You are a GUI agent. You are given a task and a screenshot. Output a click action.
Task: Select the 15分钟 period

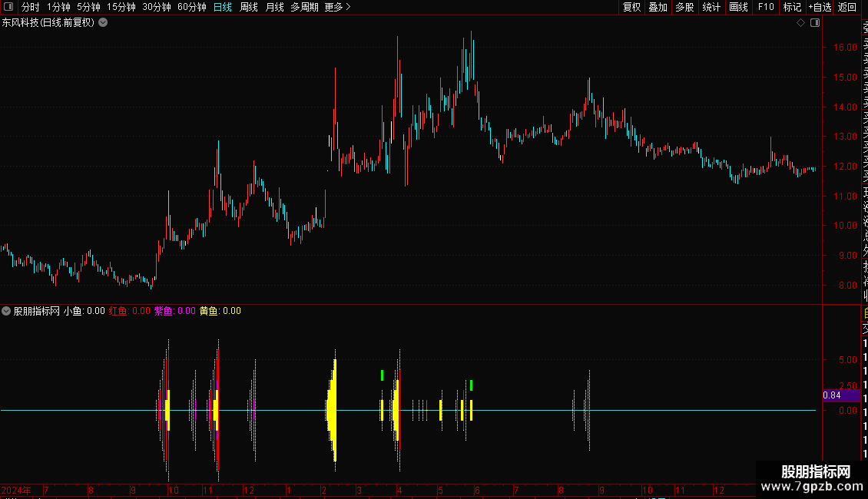(121, 7)
